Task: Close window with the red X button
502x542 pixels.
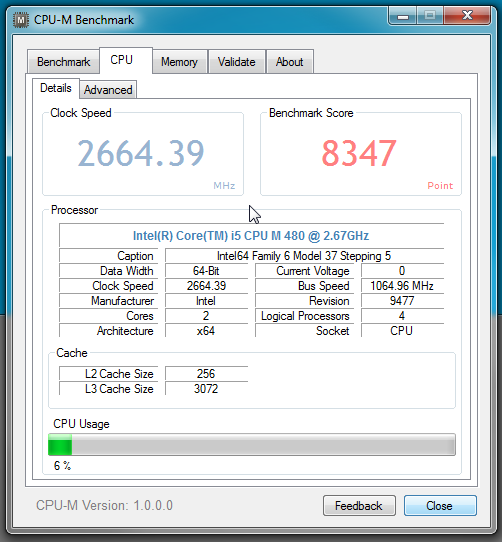Action: coord(467,16)
